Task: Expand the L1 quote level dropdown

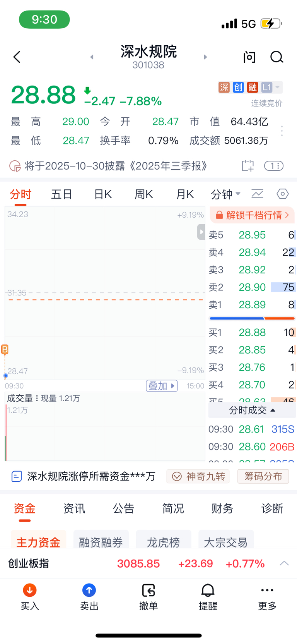Action: 271,88
